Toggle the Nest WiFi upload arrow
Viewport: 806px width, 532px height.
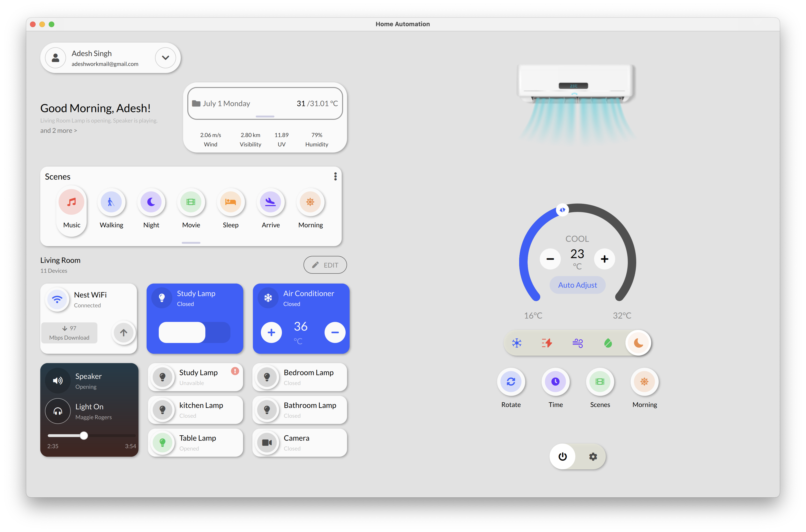coord(123,332)
